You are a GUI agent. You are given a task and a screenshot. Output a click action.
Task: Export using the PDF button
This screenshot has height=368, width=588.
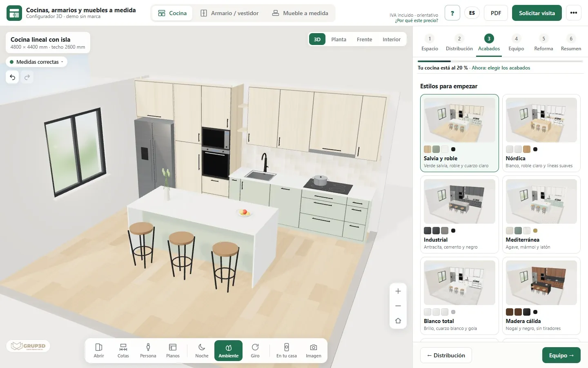tap(496, 13)
